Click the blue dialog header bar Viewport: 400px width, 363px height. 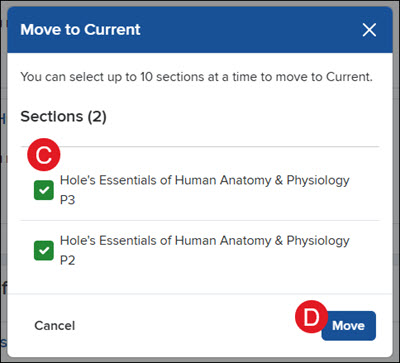click(200, 30)
